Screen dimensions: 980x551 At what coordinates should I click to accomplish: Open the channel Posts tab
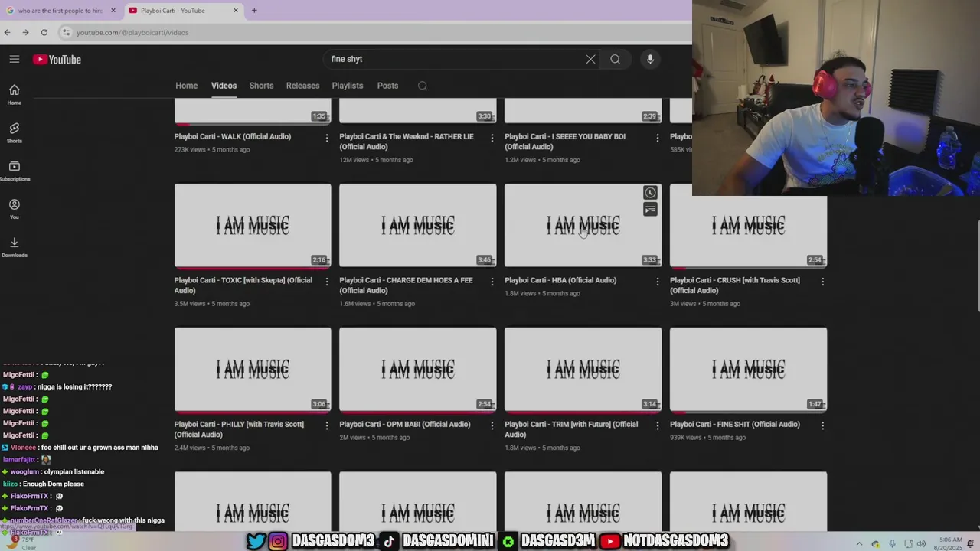tap(387, 86)
